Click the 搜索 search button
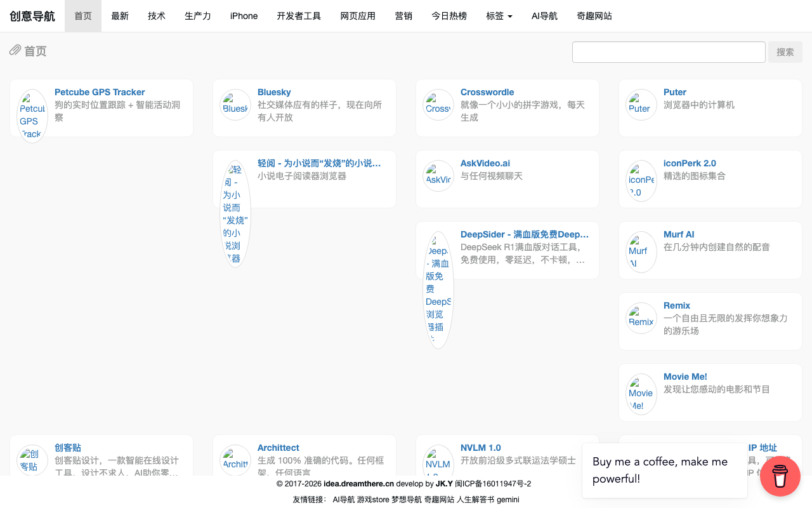812x508 pixels. (x=785, y=52)
